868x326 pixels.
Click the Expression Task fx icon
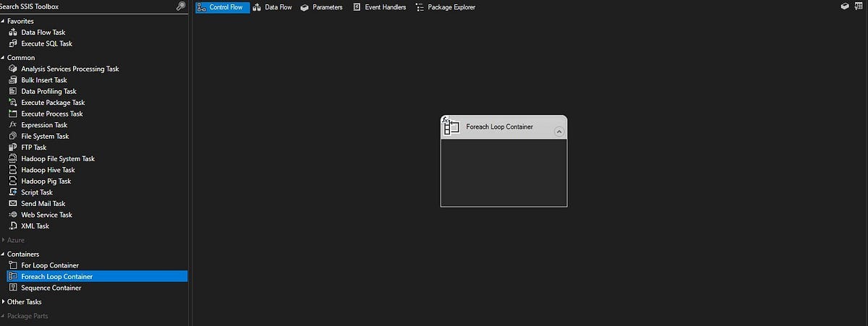13,125
